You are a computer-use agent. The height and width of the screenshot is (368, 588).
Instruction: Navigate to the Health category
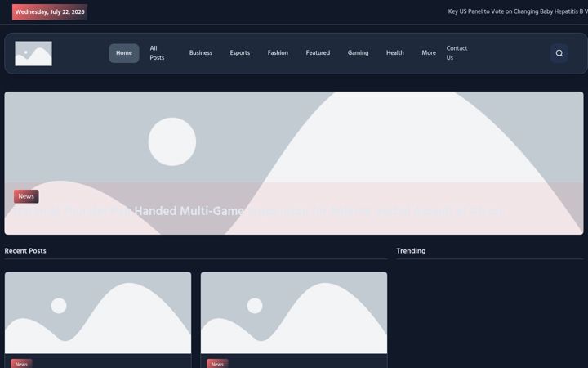point(395,53)
